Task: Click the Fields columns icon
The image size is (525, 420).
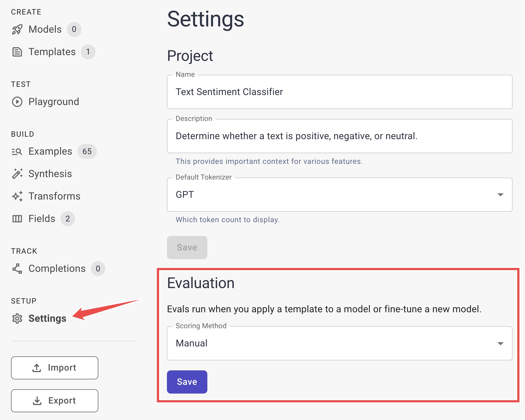Action: (x=17, y=219)
